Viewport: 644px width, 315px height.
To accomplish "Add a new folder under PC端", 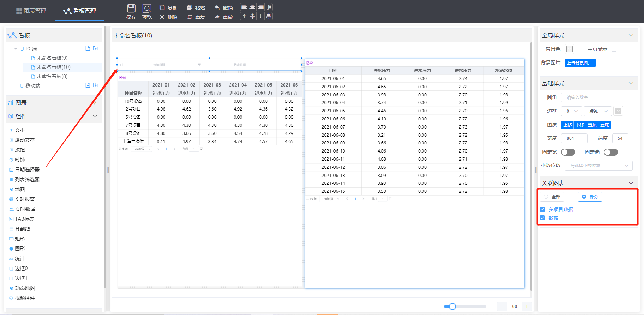I will 96,48.
